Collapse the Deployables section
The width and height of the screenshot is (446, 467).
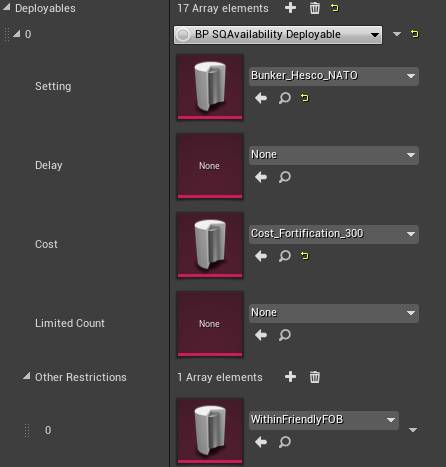click(6, 7)
